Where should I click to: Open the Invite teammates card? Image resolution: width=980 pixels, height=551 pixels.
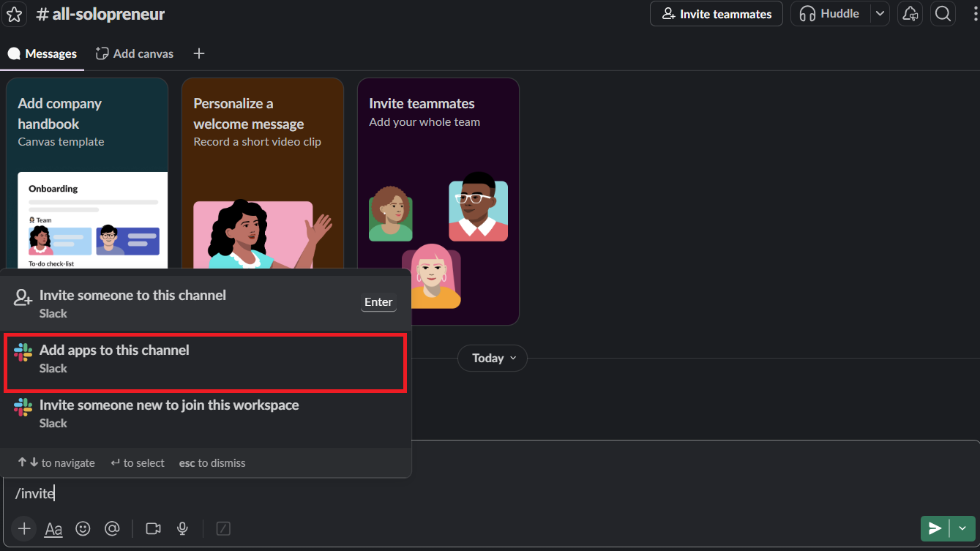coord(438,201)
